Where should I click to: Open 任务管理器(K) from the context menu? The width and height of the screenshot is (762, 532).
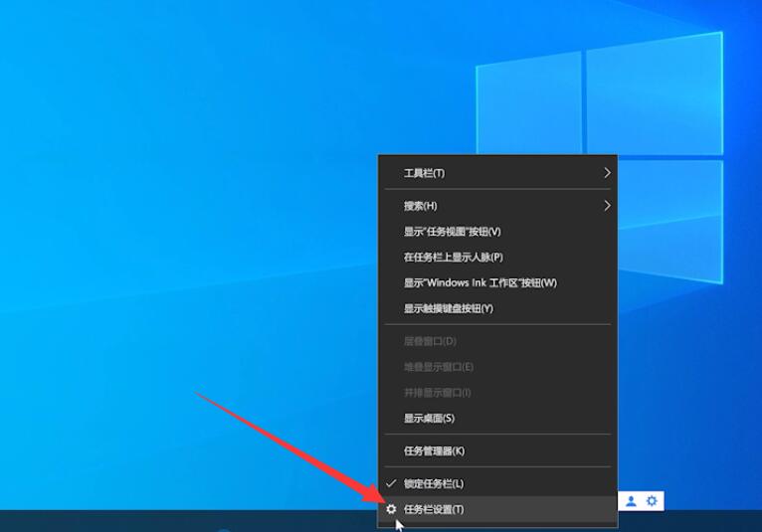pos(497,450)
